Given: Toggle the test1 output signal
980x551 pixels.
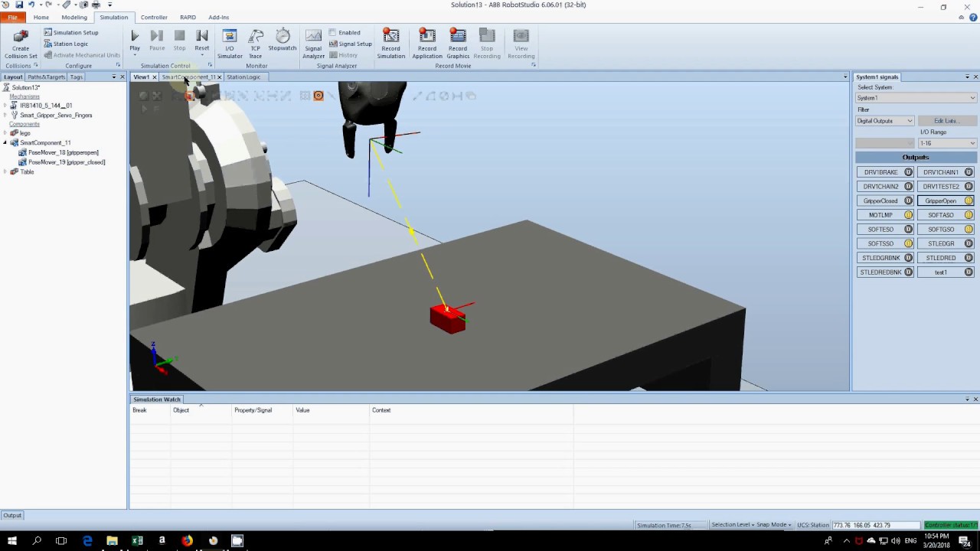Looking at the screenshot, I should 946,272.
